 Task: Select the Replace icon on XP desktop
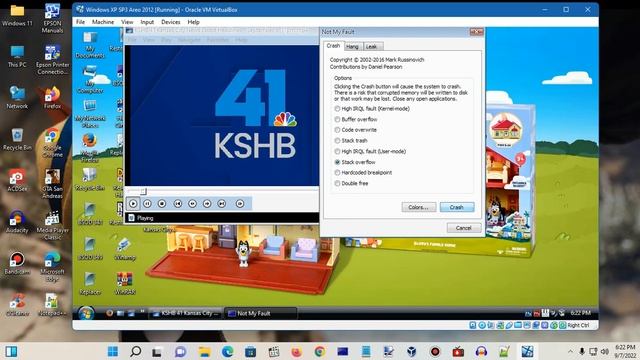tap(90, 284)
